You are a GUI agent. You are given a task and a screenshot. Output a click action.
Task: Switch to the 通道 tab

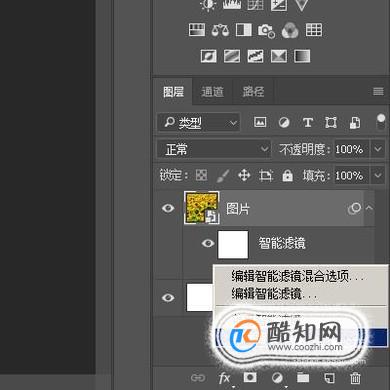click(x=212, y=92)
